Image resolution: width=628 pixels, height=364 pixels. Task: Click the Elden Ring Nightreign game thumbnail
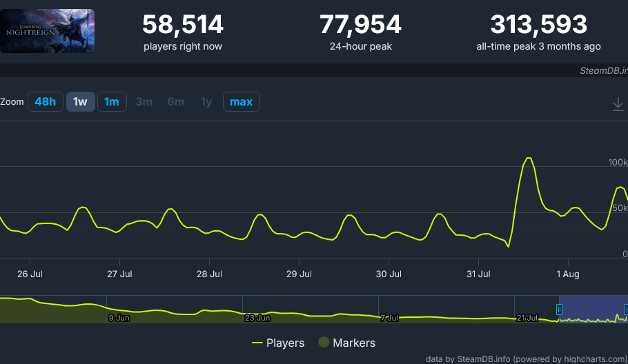(47, 31)
